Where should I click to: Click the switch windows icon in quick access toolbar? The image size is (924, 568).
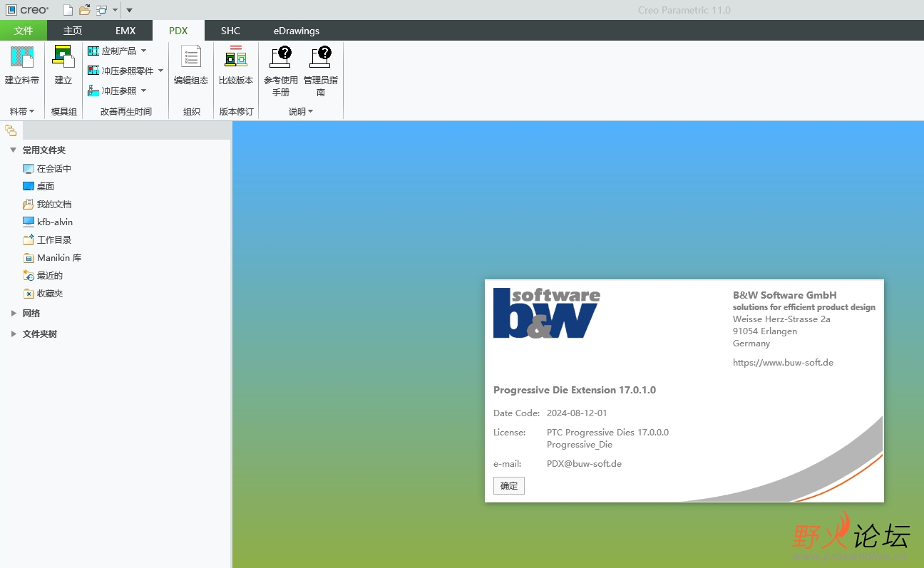click(x=102, y=10)
